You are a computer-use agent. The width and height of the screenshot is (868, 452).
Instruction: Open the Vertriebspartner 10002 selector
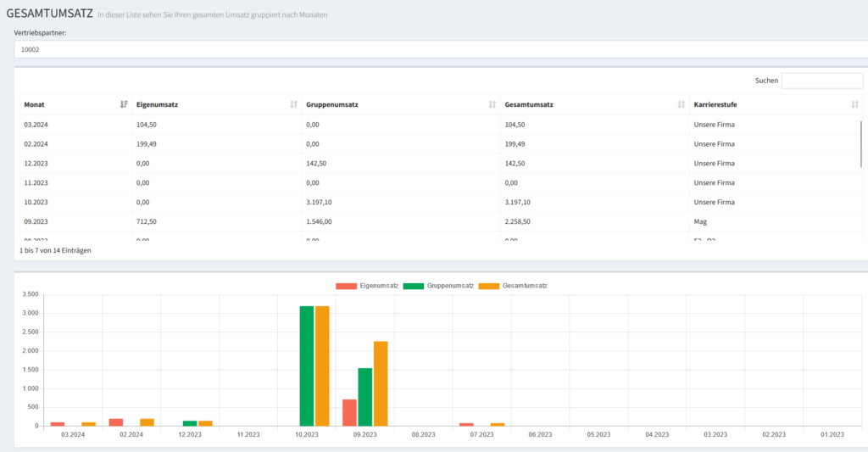[x=439, y=50]
